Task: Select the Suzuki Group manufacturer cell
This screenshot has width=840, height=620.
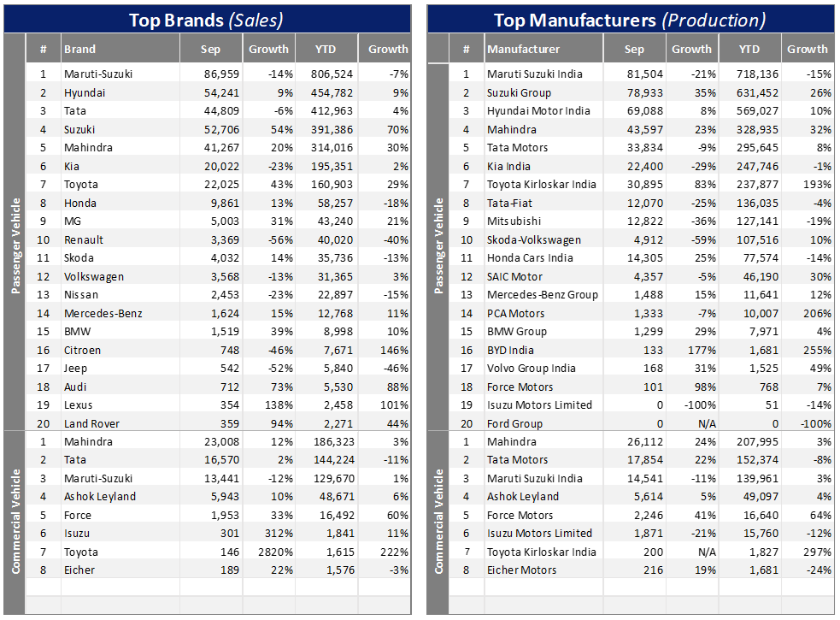Action: coord(520,92)
